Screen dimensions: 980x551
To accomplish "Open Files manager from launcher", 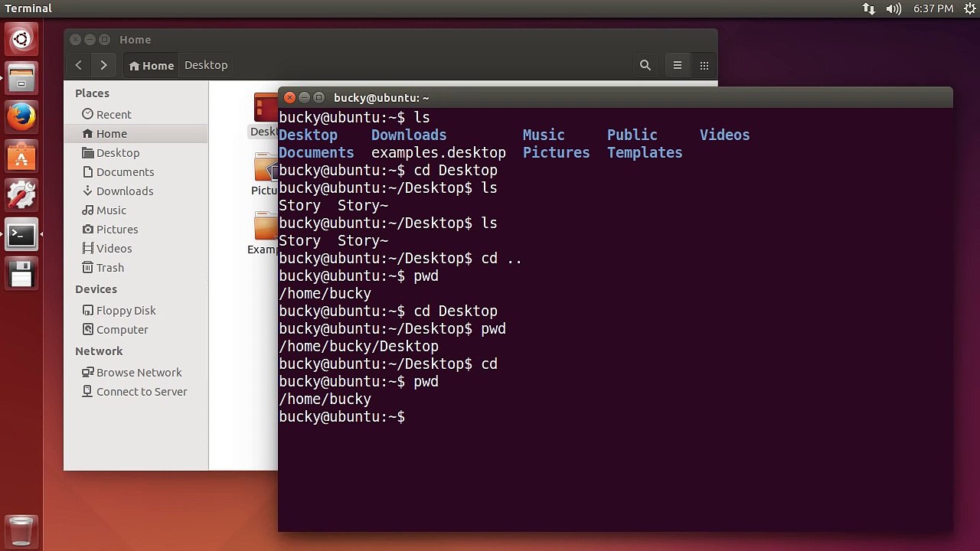I will (x=21, y=78).
